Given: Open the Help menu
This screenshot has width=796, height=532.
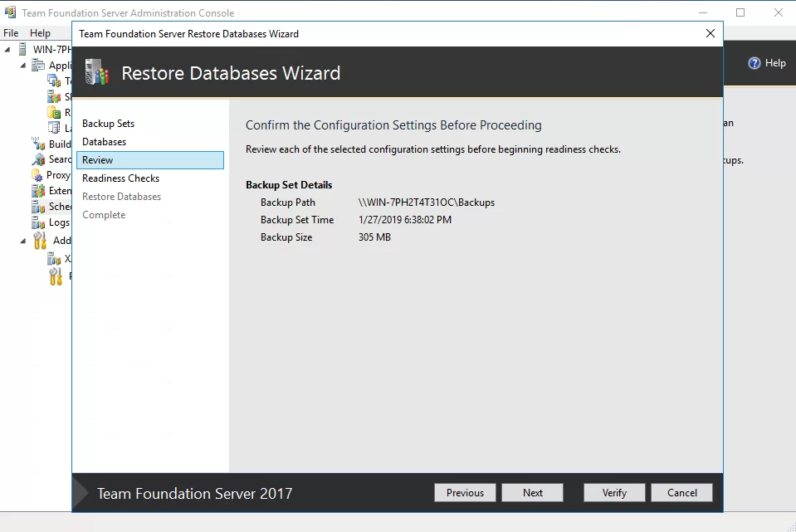Looking at the screenshot, I should (40, 33).
